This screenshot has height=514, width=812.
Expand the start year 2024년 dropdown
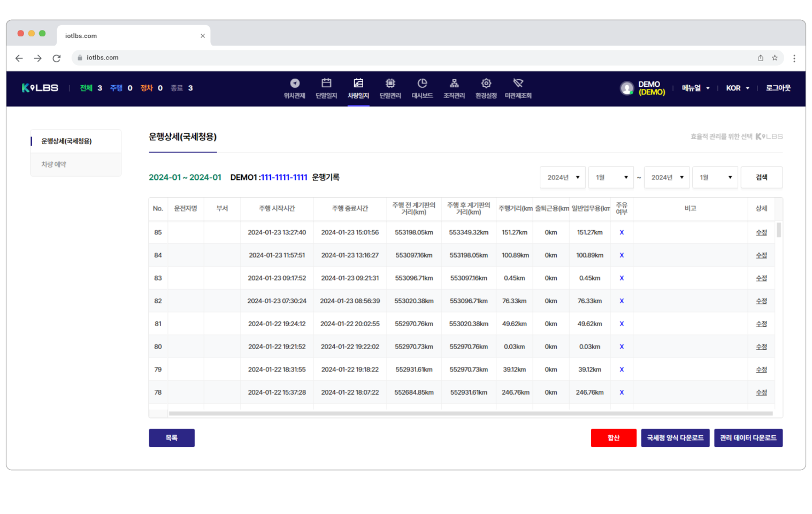pyautogui.click(x=563, y=177)
